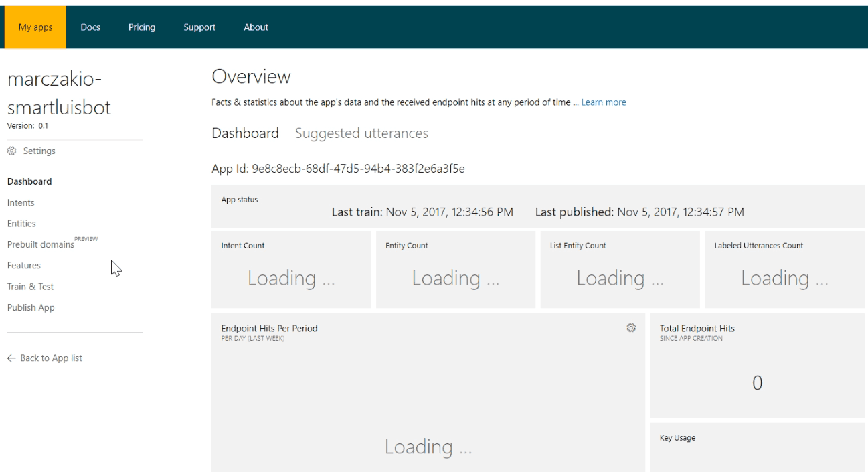This screenshot has height=472, width=868.
Task: Select the Dashboard tab under Overview
Action: (x=245, y=133)
